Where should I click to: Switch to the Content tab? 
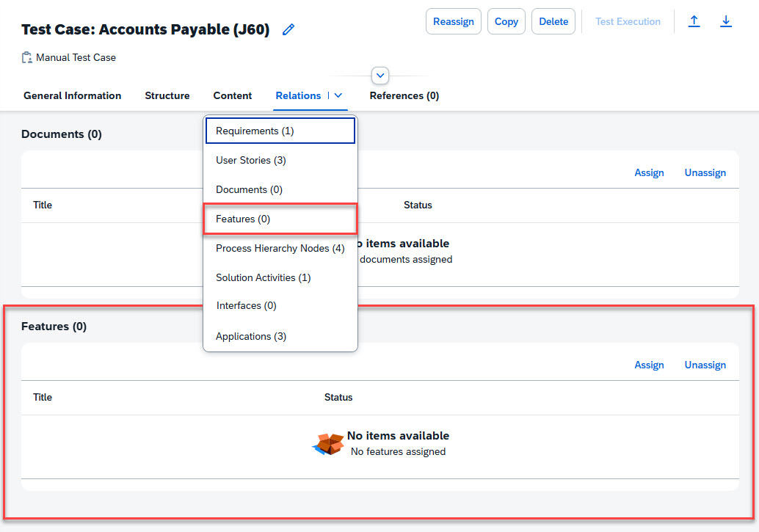coord(233,95)
